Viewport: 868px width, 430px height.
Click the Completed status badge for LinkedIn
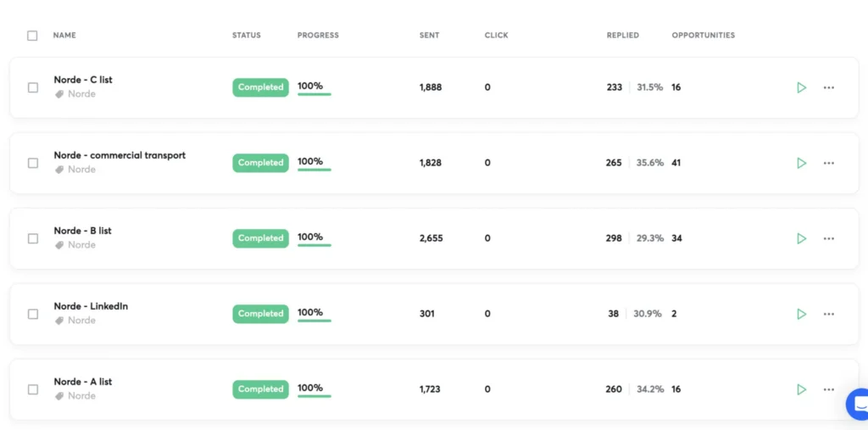coord(260,314)
